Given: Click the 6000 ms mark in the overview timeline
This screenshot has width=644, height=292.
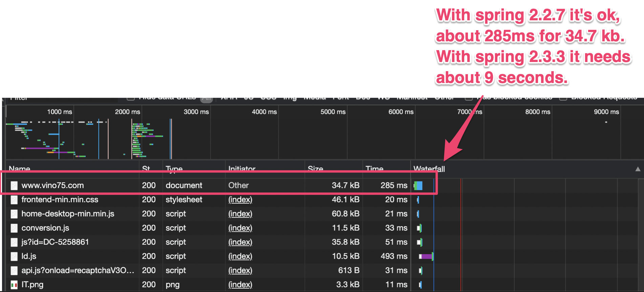Looking at the screenshot, I should (401, 112).
